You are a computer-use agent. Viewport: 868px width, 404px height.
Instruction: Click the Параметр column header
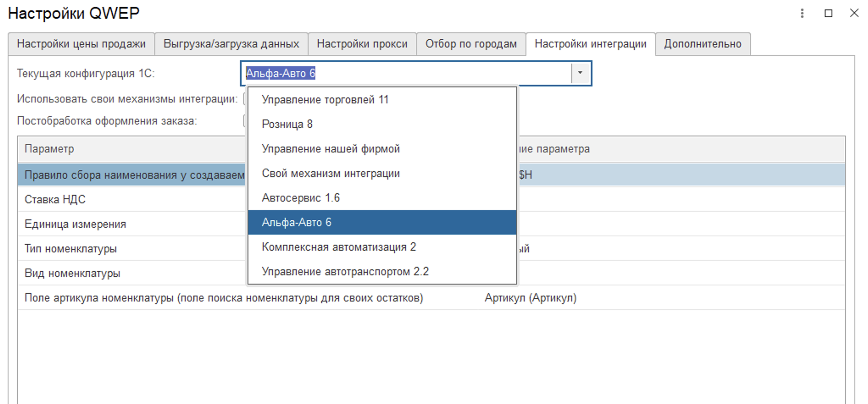tap(131, 149)
